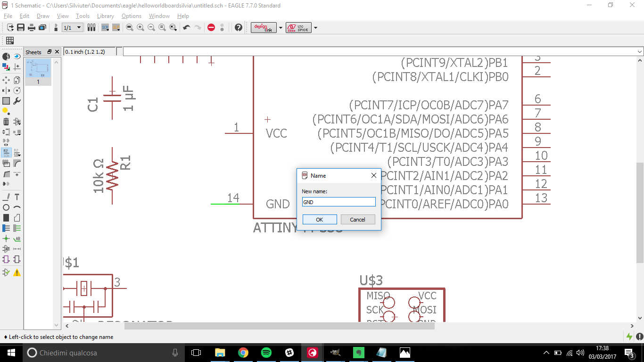Select the Circle drawing tool
This screenshot has width=644, height=362.
(6, 207)
